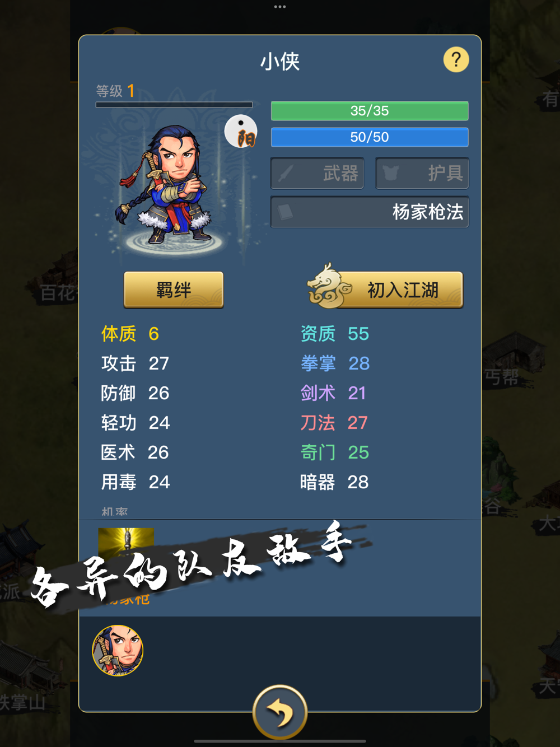This screenshot has height=747, width=560.
Task: Click the golden return arrow button
Action: click(280, 712)
